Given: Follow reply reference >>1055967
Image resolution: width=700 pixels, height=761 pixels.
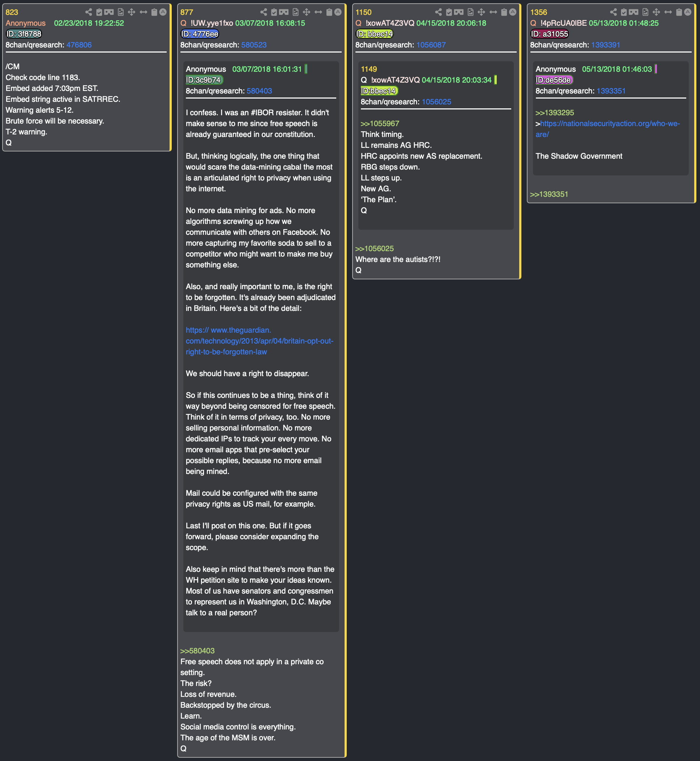Looking at the screenshot, I should (x=380, y=124).
